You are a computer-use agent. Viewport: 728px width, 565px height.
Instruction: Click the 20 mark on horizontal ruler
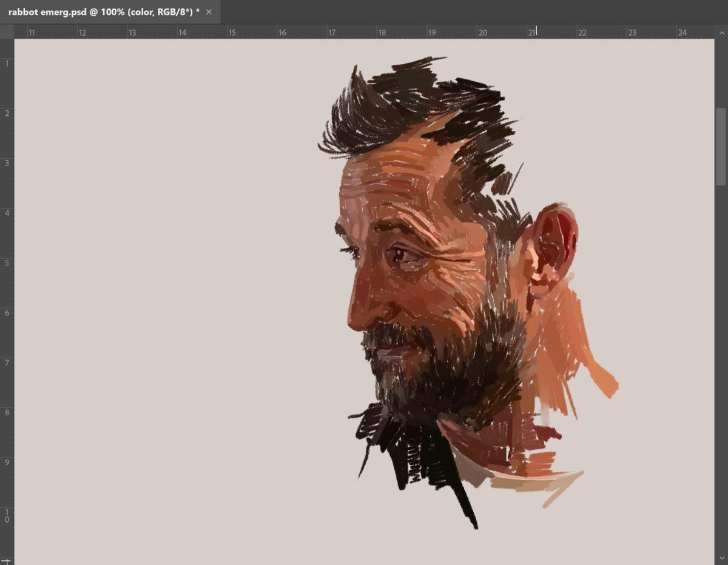(482, 33)
